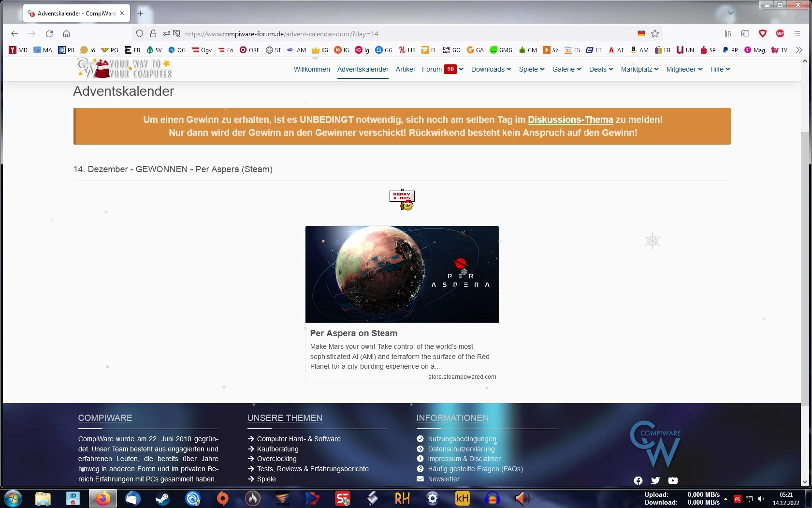Click the tracking protection shield icon

coord(140,34)
